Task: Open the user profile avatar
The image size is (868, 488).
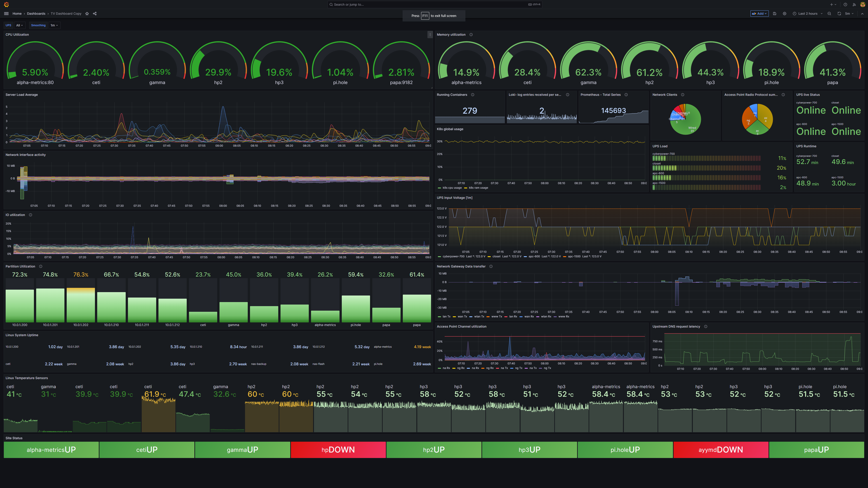Action: 863,4
